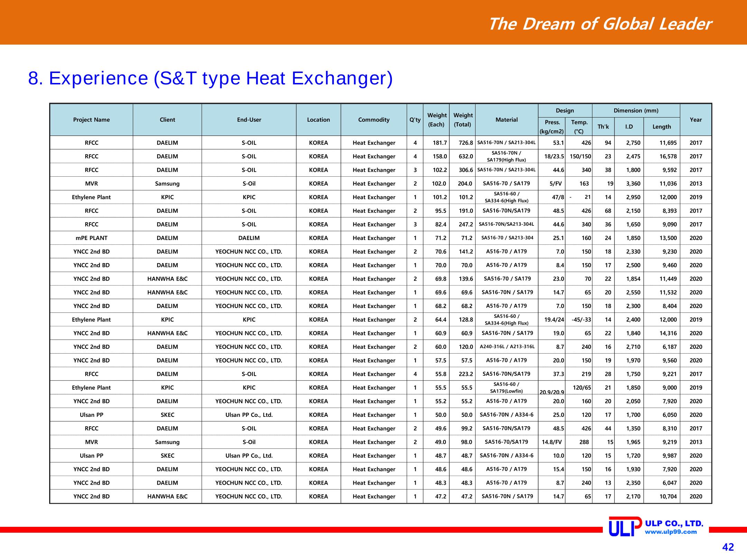Select the 14.8/FV pressure cell

coord(552,442)
